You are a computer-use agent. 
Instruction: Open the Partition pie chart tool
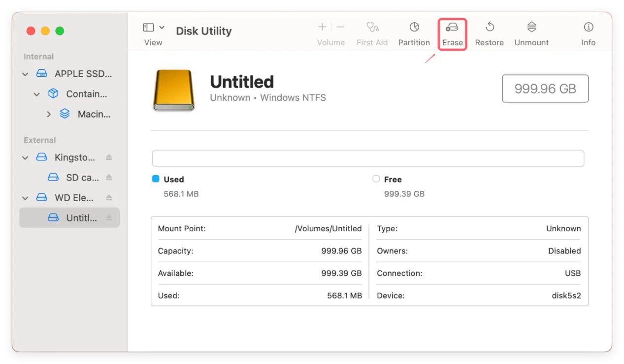pos(414,27)
